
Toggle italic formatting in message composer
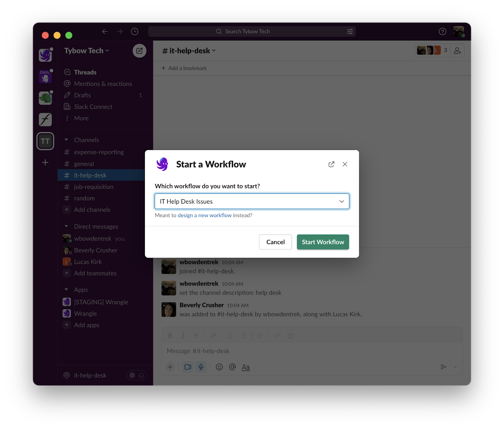click(183, 336)
